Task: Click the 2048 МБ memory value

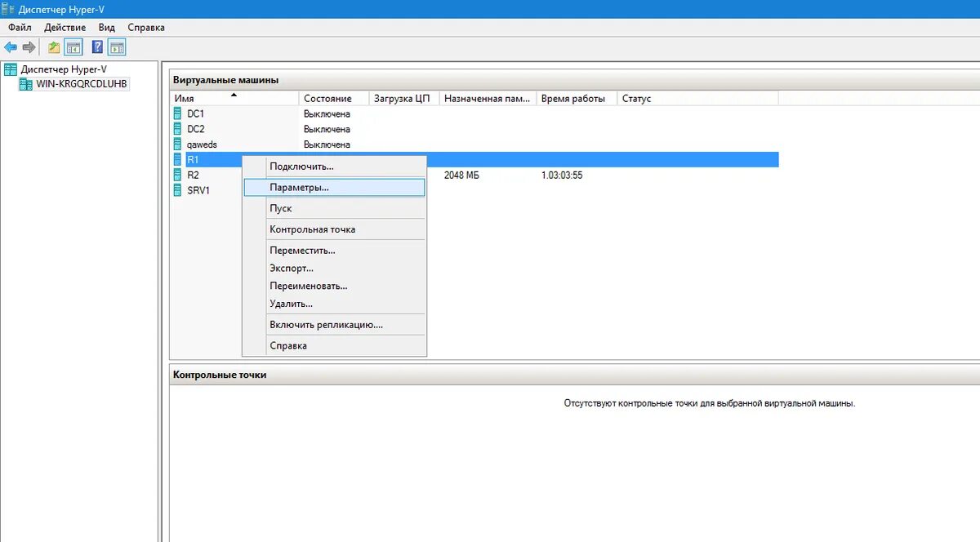Action: (461, 175)
